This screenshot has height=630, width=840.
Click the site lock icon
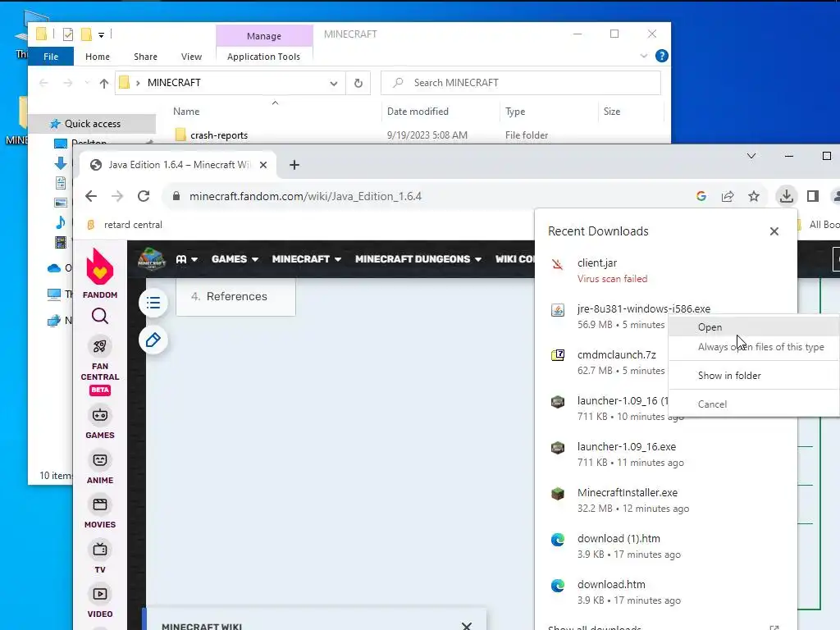coord(176,196)
